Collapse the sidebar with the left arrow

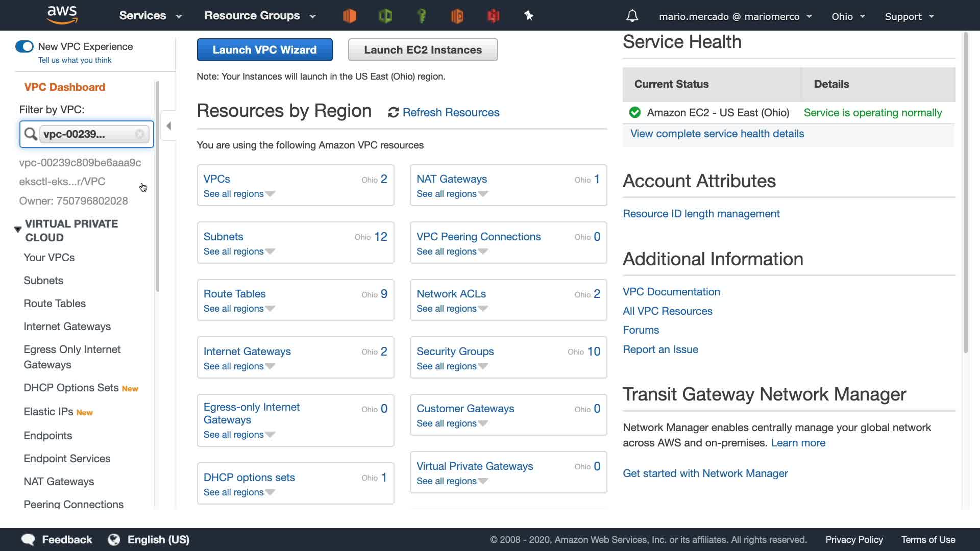tap(168, 126)
